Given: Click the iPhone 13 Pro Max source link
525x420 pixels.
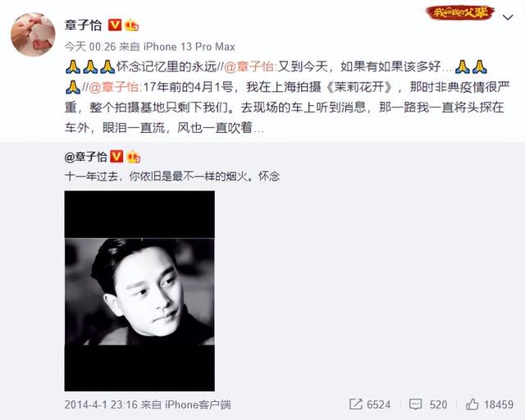Looking at the screenshot, I should tap(189, 47).
